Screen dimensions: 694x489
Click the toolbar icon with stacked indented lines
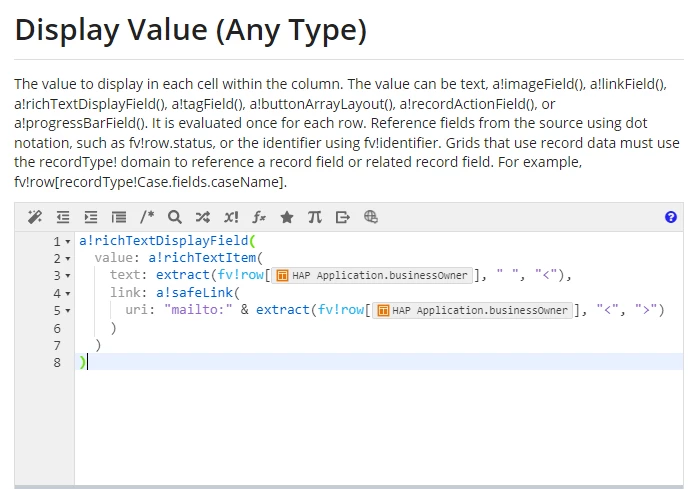point(119,217)
